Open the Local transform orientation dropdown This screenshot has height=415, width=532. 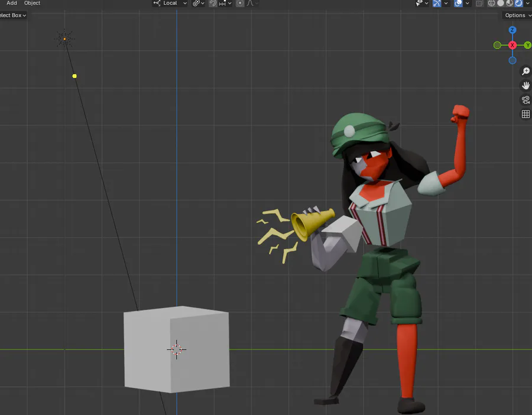[x=170, y=3]
